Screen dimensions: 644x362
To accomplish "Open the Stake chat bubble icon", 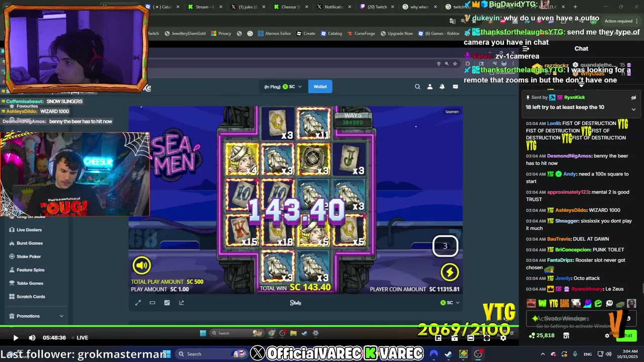I will pyautogui.click(x=455, y=86).
